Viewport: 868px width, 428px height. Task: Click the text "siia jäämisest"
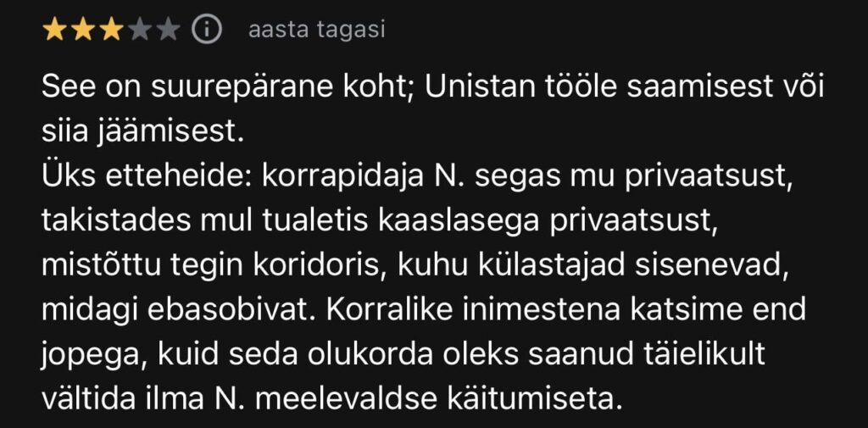(x=142, y=131)
